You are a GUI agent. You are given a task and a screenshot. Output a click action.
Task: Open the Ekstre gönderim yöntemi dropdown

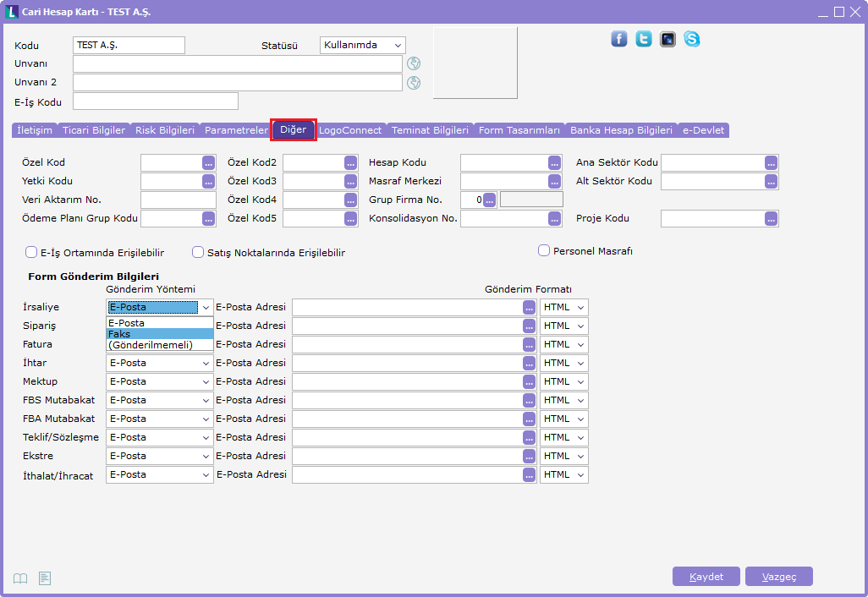[159, 456]
